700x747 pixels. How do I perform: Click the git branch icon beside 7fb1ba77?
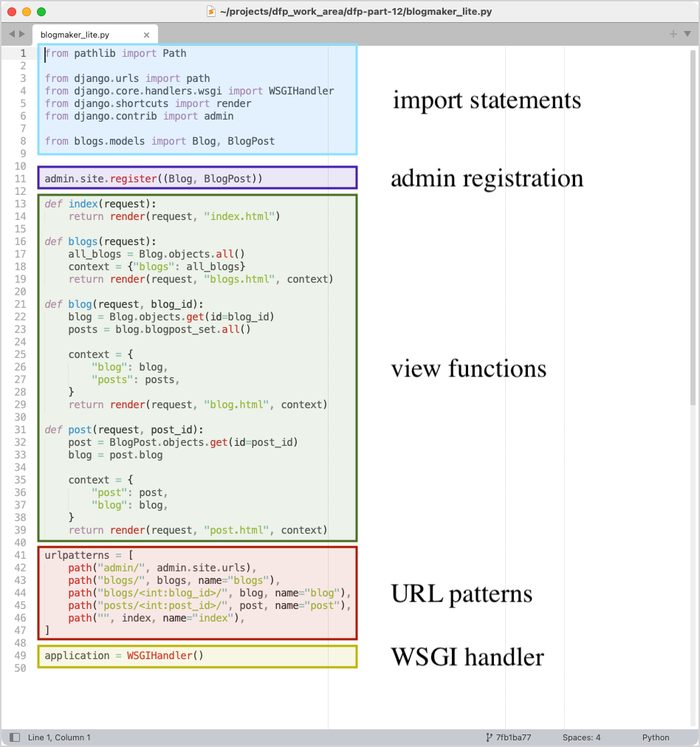pos(488,737)
